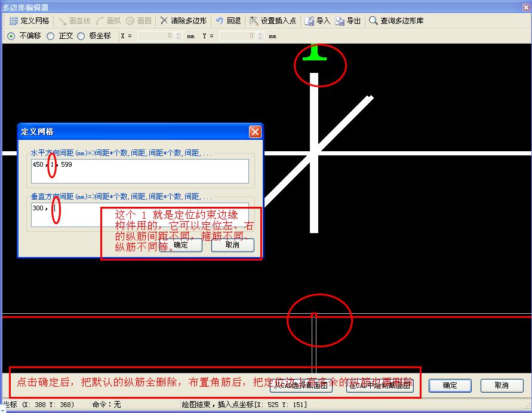Decrease the Y value with down stepper
Screen dimensions: 532x413
point(260,38)
